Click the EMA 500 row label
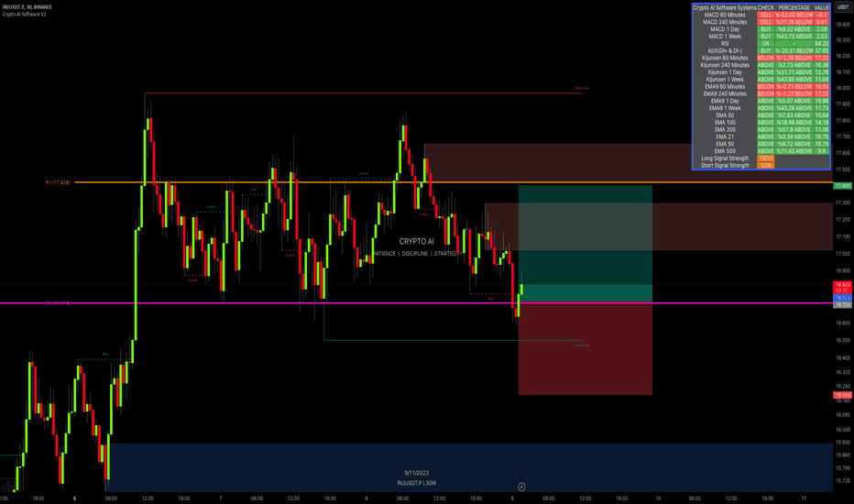854x504 pixels. pyautogui.click(x=725, y=151)
